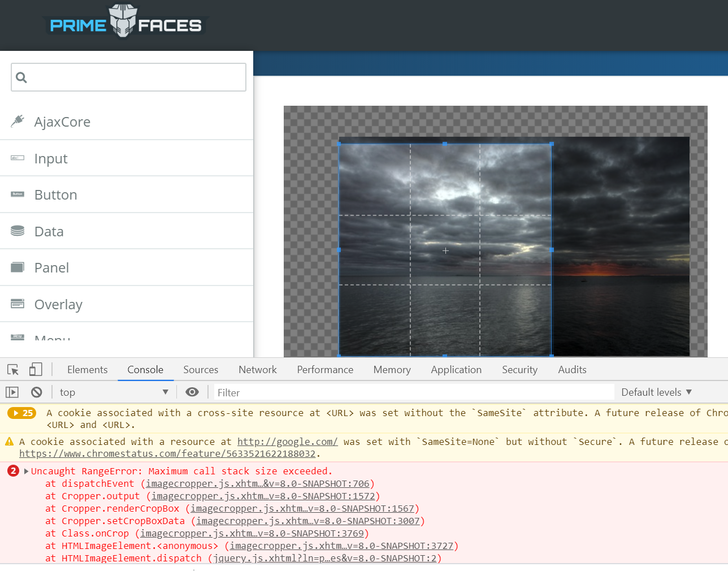Click the Overlay icon in the sidebar
The image size is (728, 571).
point(18,304)
